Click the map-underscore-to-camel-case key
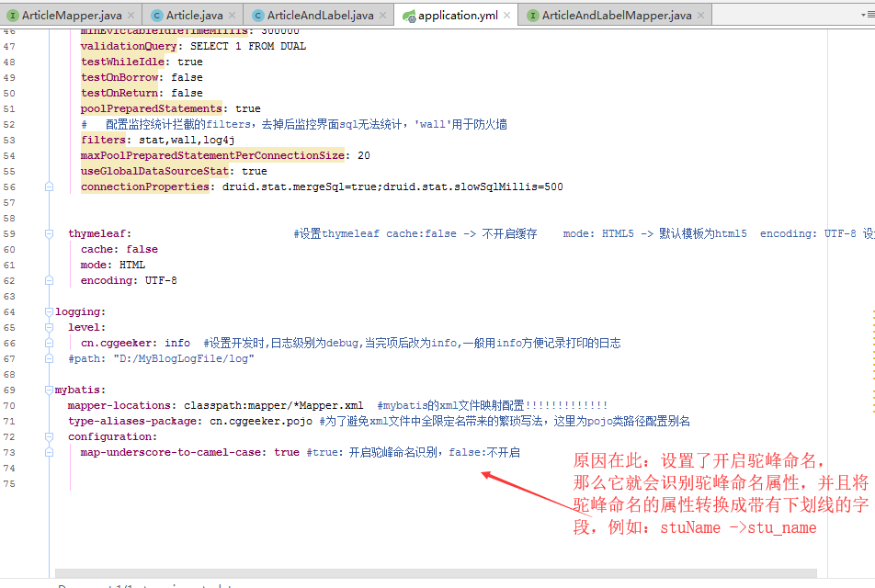 pos(170,452)
